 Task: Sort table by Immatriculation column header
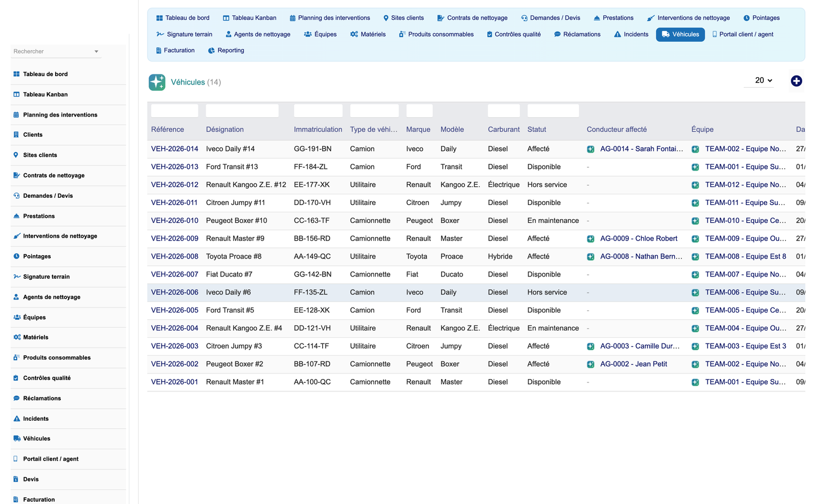point(318,130)
